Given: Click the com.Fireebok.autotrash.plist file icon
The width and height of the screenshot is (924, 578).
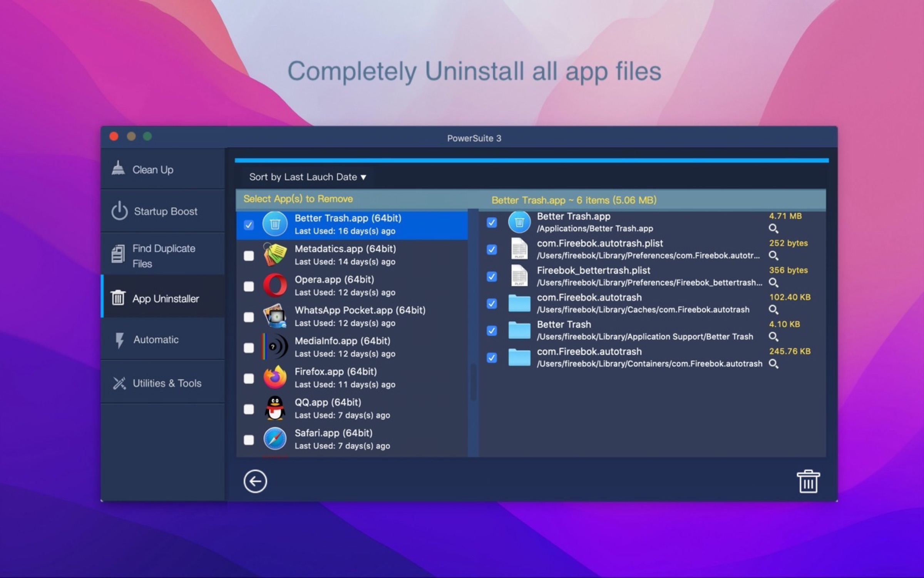Looking at the screenshot, I should pyautogui.click(x=519, y=249).
